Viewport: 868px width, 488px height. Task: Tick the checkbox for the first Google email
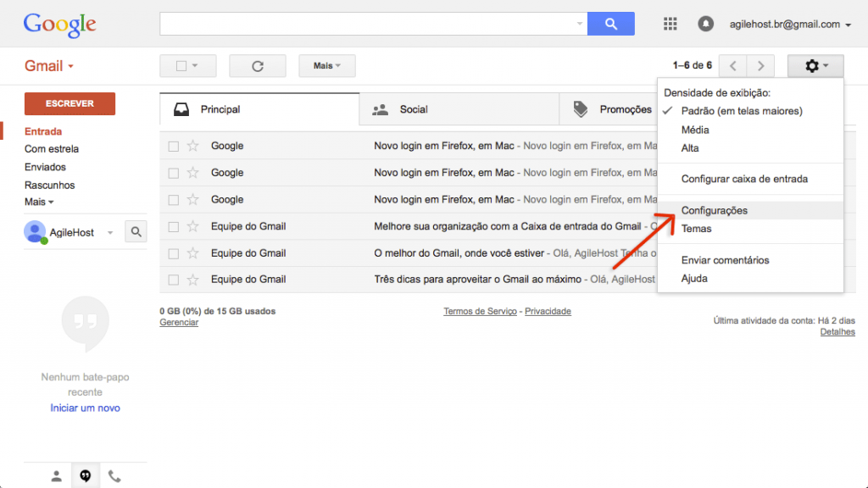173,146
